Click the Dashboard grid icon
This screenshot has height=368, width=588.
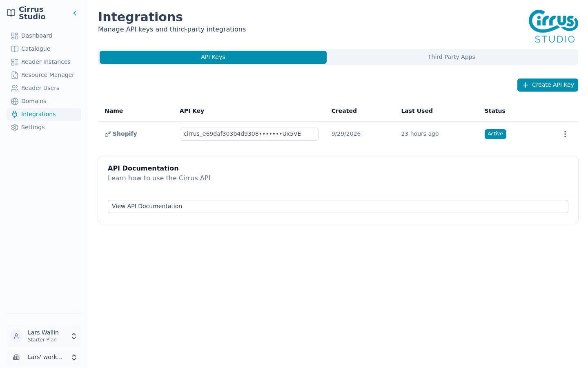(x=15, y=36)
